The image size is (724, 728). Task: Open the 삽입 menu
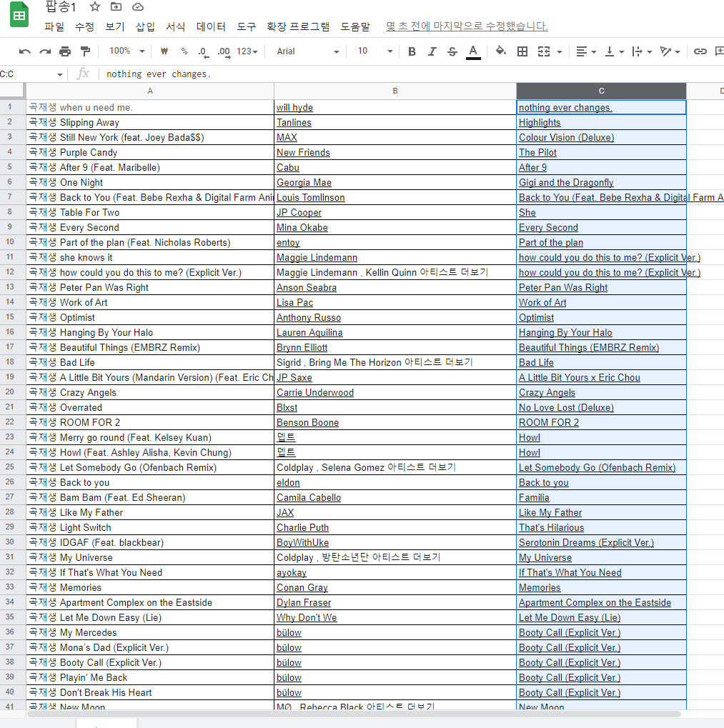145,26
